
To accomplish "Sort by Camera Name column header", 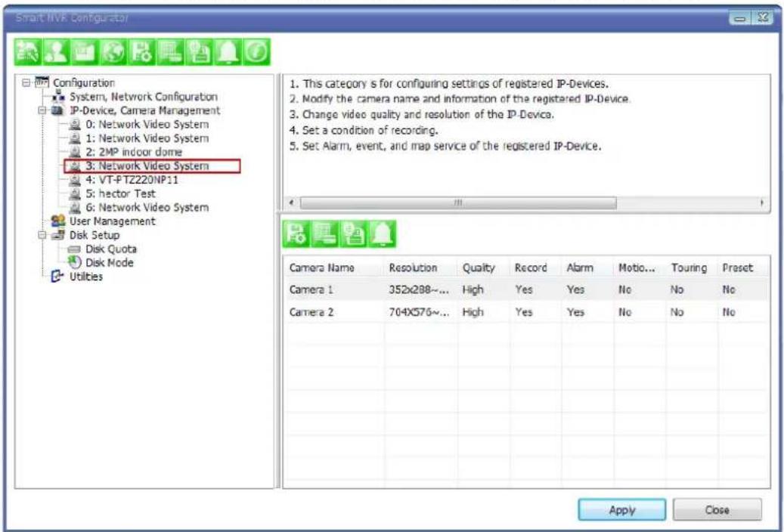I will click(334, 268).
